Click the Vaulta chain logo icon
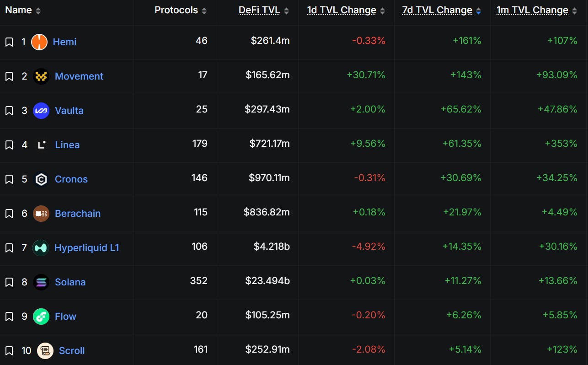The width and height of the screenshot is (588, 365). 41,111
